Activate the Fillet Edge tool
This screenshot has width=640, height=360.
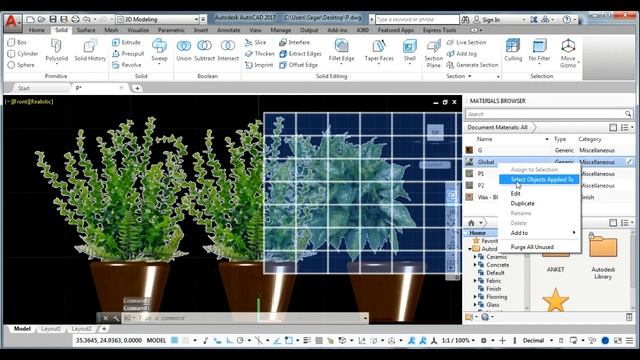(x=341, y=51)
